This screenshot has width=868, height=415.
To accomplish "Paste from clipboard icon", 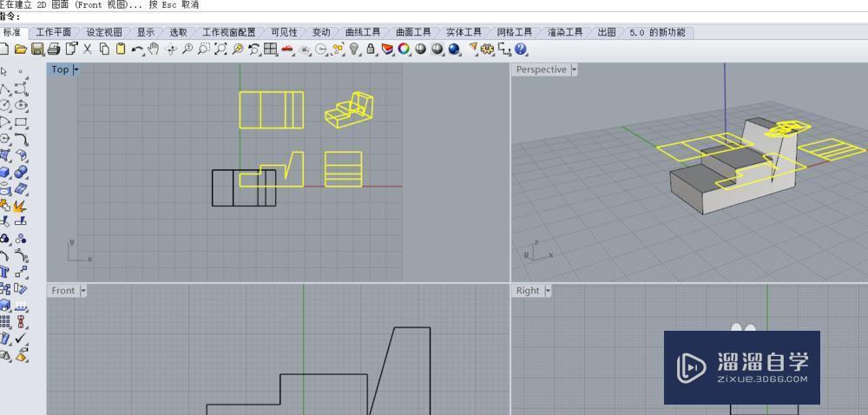I will (x=121, y=49).
